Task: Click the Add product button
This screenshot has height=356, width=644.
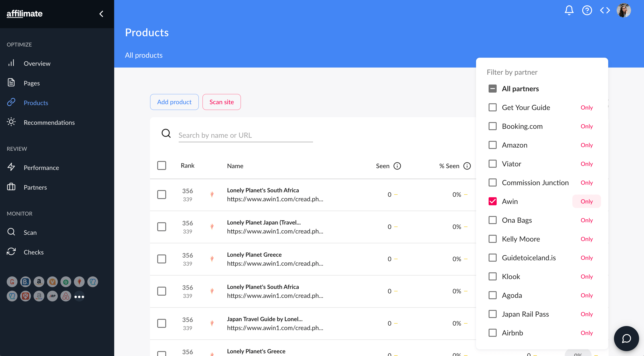Action: coord(174,102)
